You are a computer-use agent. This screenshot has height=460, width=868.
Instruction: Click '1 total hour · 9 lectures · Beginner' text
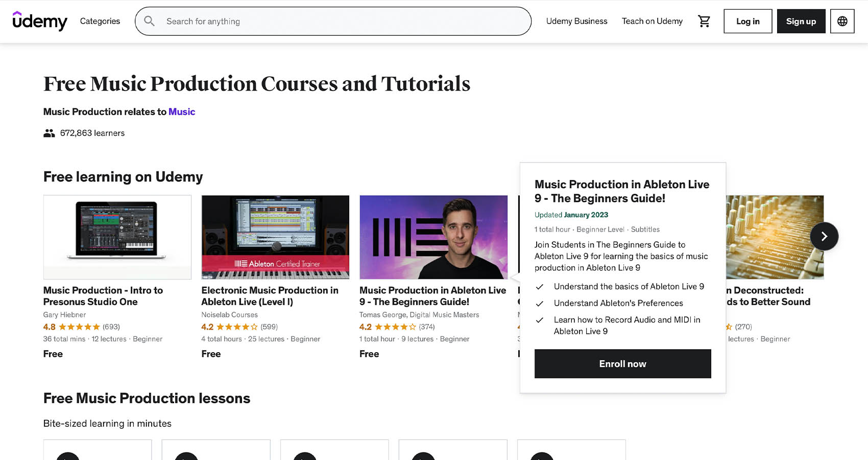[x=415, y=339]
